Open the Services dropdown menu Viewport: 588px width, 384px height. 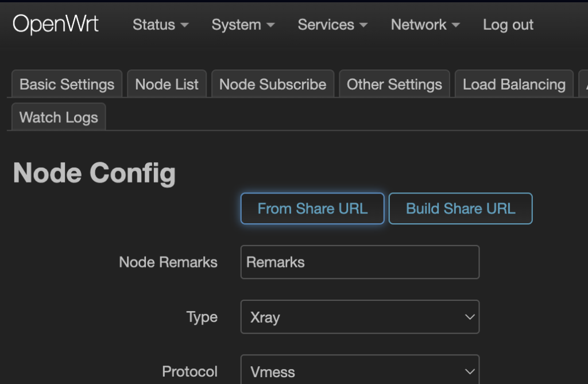332,25
